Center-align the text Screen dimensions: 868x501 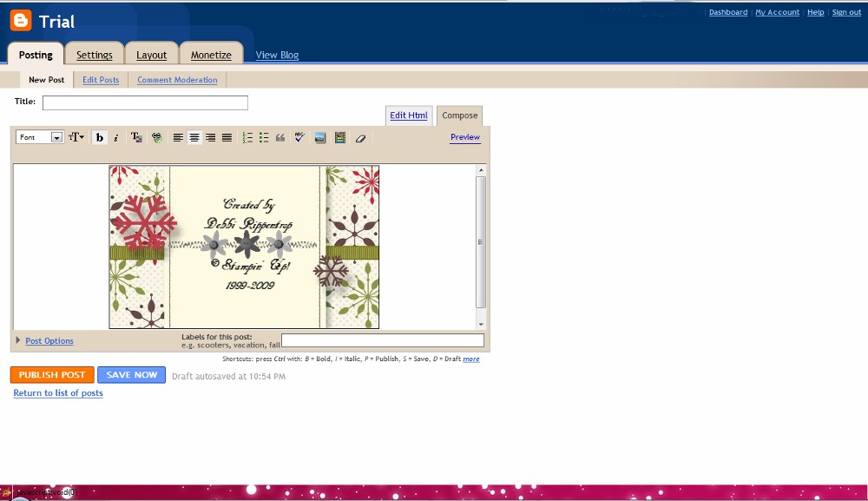click(x=194, y=138)
